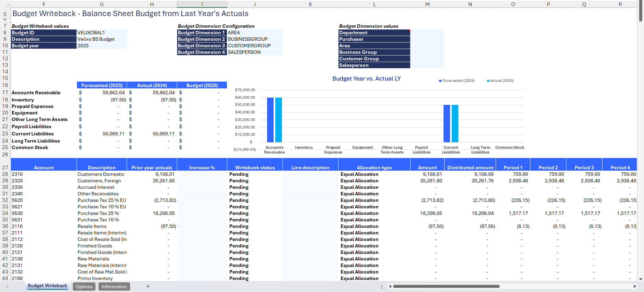The width and height of the screenshot is (644, 292).
Task: Select account 2310 cell
Action: click(x=44, y=174)
